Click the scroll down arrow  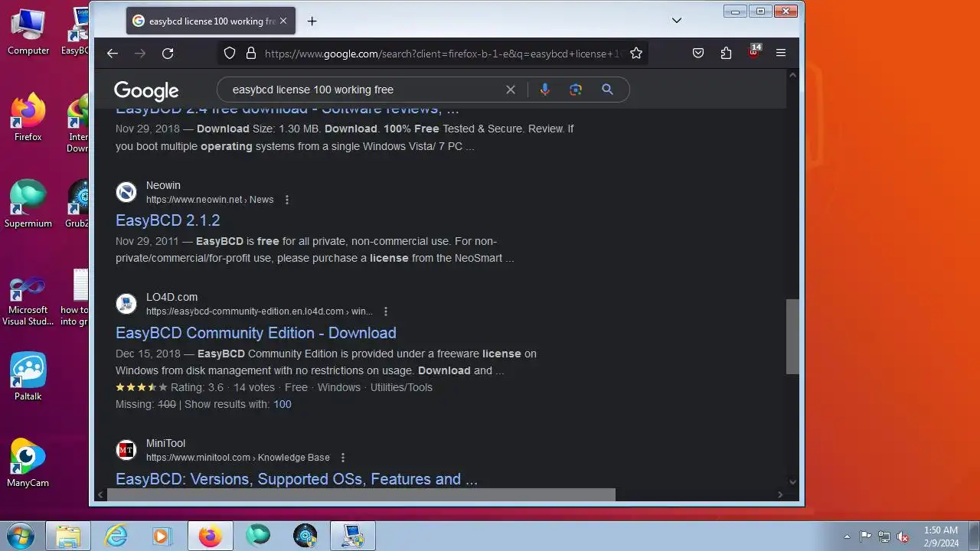tap(792, 481)
